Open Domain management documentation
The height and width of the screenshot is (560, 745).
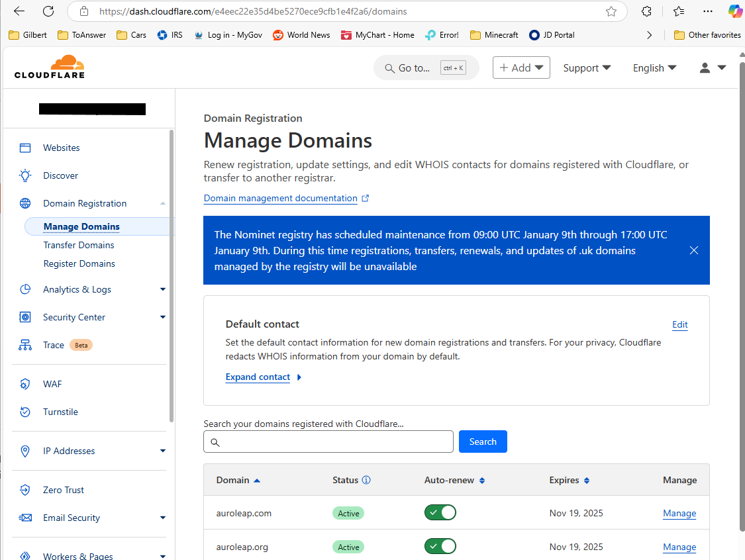280,198
